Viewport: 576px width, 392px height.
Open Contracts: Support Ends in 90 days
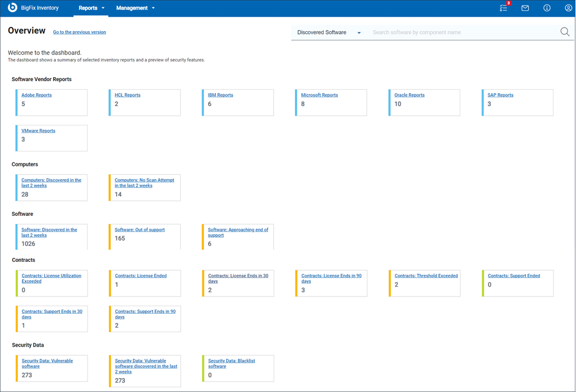145,314
